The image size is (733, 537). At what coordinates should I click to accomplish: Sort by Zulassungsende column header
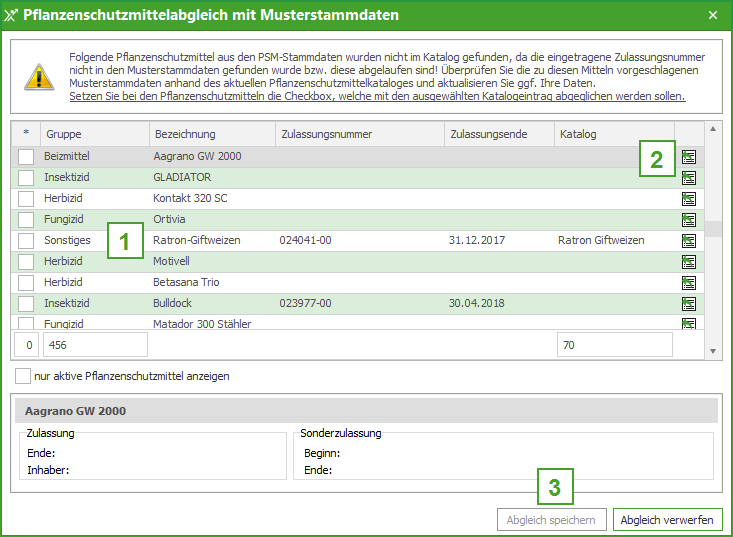pos(500,134)
